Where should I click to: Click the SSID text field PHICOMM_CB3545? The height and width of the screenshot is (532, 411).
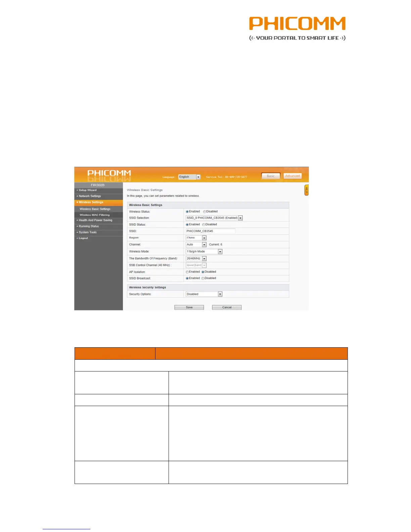click(x=211, y=231)
